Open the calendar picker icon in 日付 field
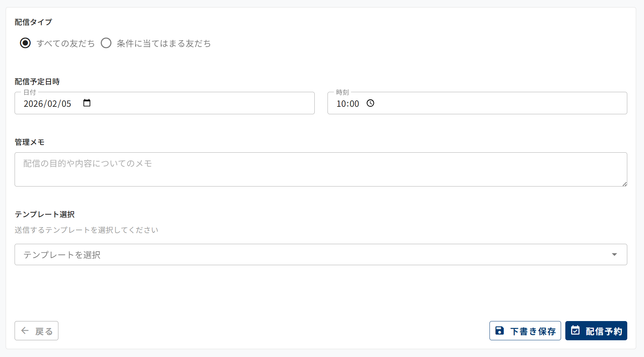Screen dimensions: 644x357 87,103
